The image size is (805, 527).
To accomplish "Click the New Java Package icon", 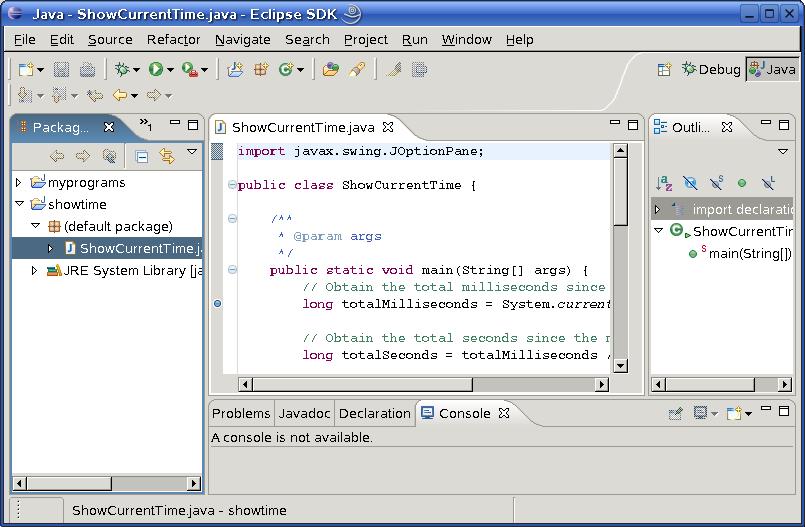I will tap(261, 69).
